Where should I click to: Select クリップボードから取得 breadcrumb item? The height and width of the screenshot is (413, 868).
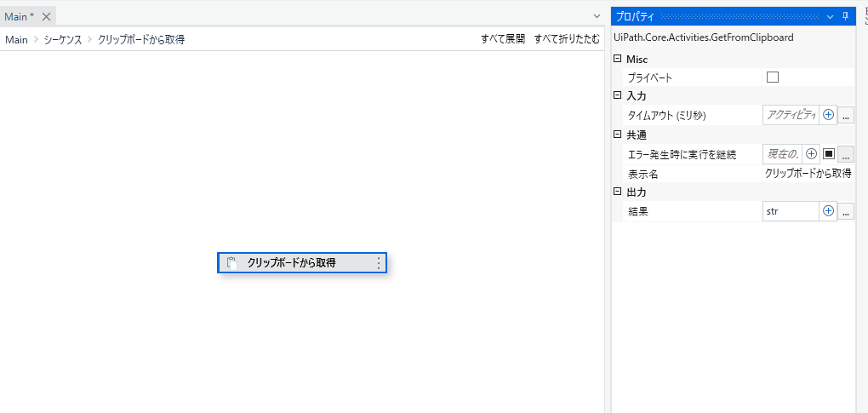141,39
